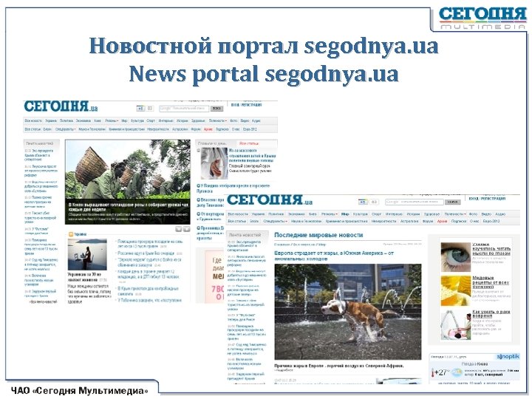
Task: Open Культура on the world news page menu
Action: click(x=361, y=214)
